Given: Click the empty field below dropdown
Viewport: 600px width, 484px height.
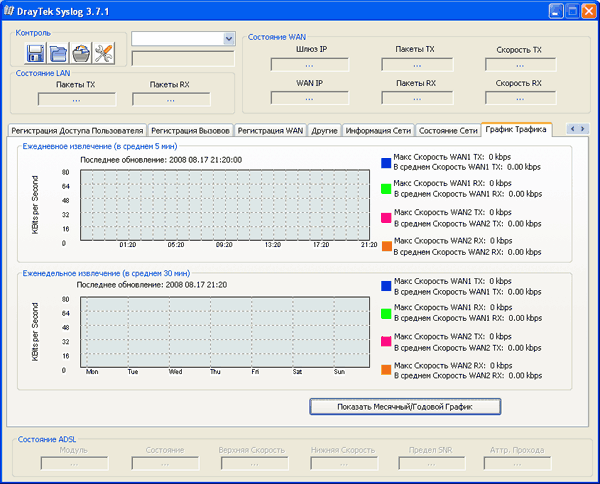Looking at the screenshot, I should click(183, 59).
